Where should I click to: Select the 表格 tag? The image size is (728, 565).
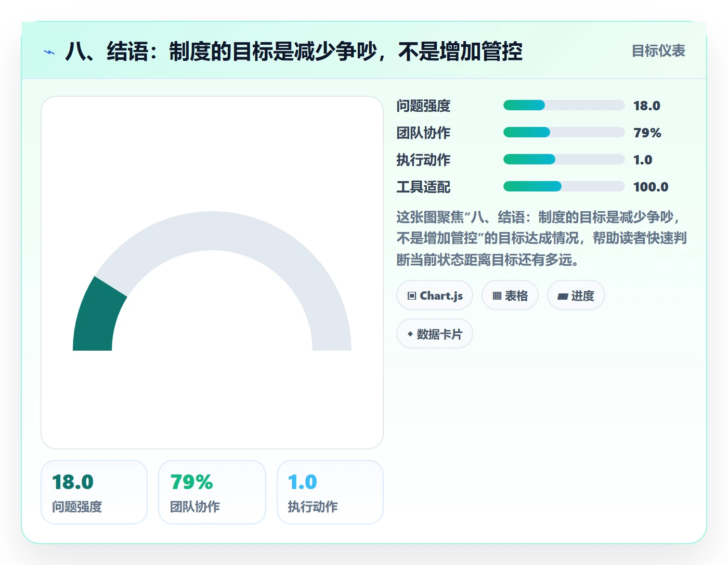pos(510,296)
